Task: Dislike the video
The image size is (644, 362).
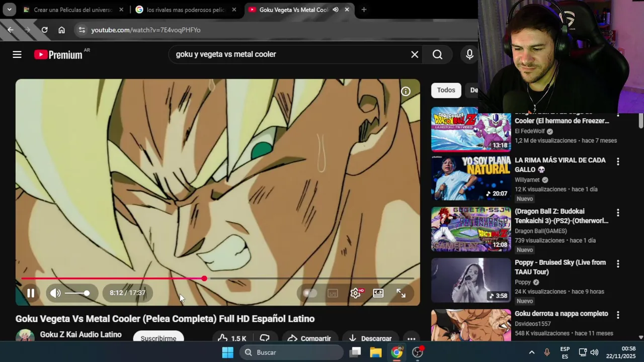Action: [x=265, y=337]
